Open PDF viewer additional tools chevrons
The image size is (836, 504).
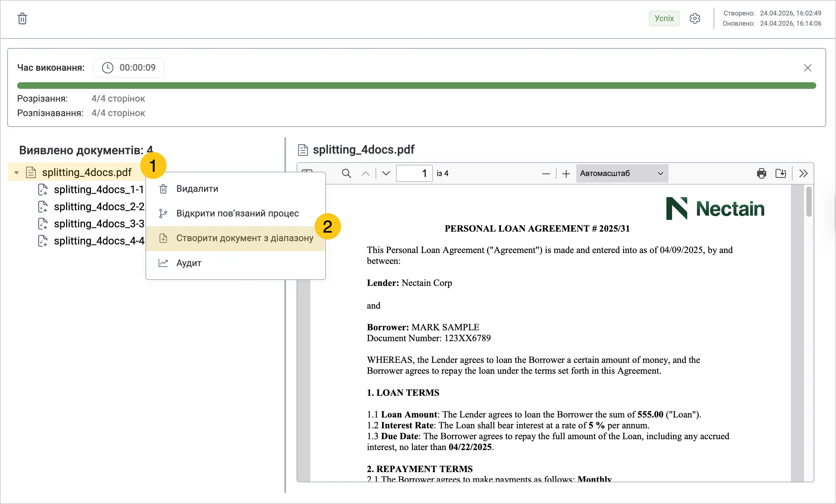pos(803,173)
